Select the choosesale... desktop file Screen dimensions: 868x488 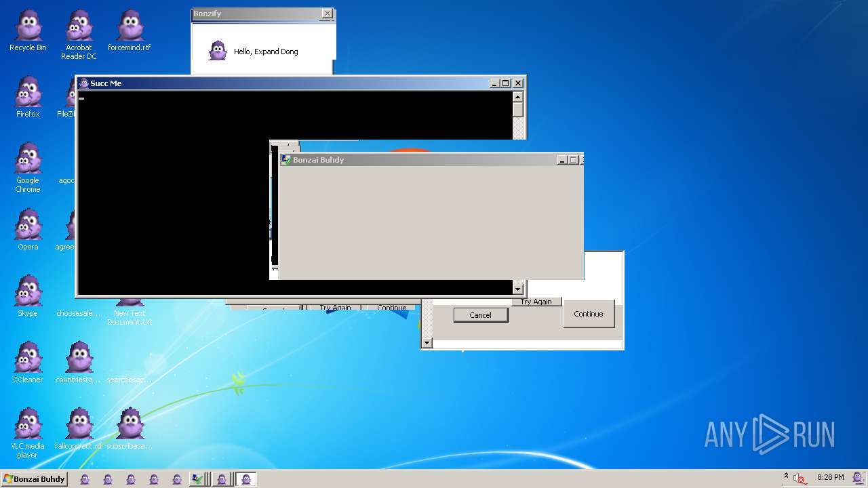pyautogui.click(x=78, y=313)
